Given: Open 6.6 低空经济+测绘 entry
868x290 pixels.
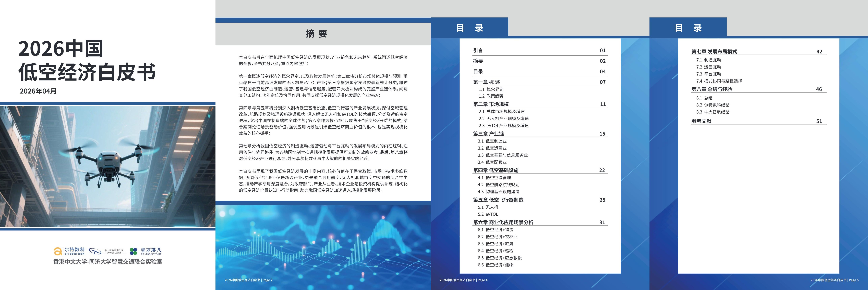Looking at the screenshot, I should point(496,265).
